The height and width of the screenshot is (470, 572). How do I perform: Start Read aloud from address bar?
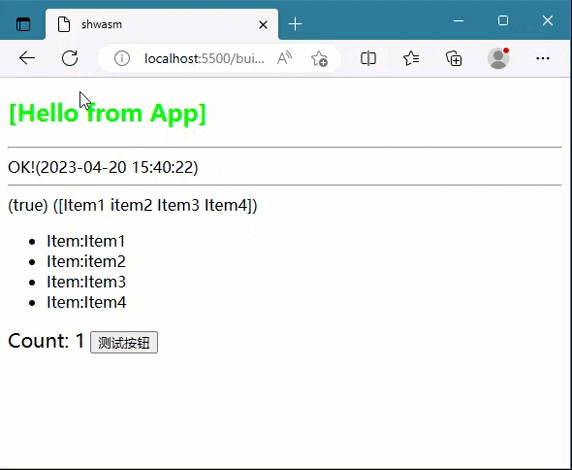click(x=284, y=58)
